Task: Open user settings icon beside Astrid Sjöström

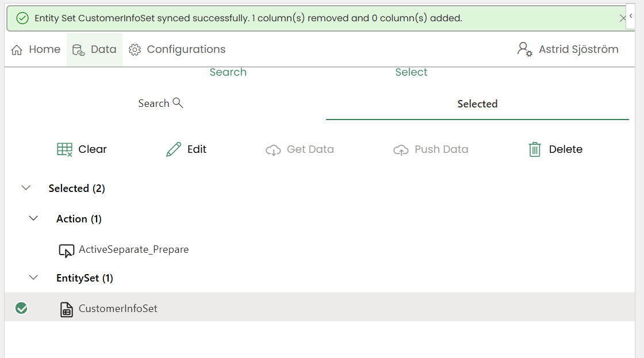Action: (524, 49)
